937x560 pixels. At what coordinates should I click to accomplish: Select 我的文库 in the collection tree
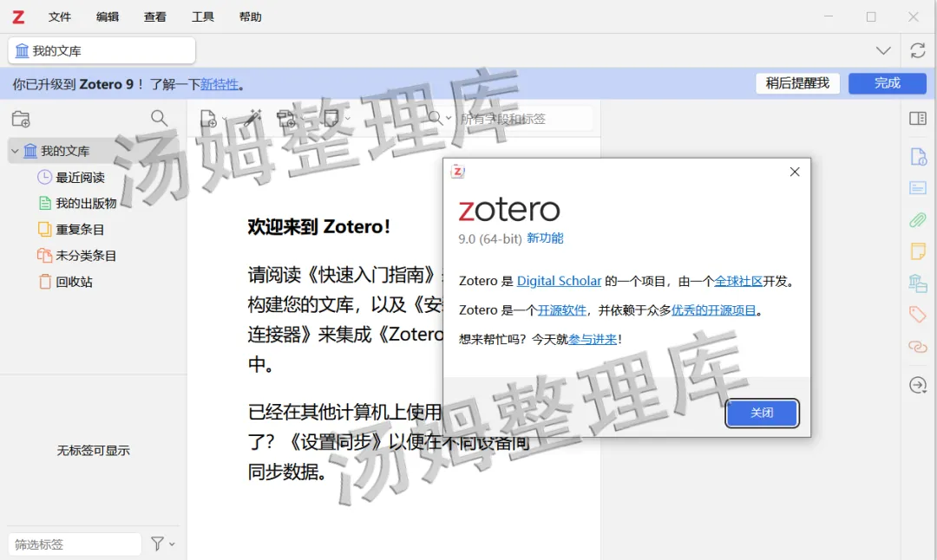pyautogui.click(x=64, y=151)
